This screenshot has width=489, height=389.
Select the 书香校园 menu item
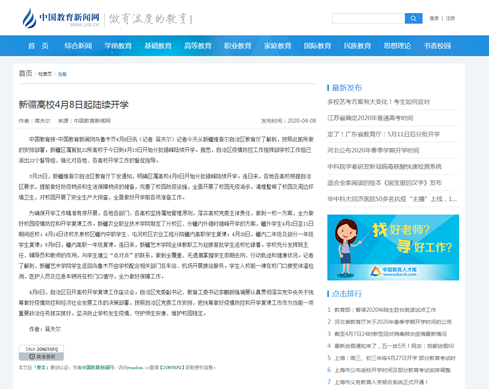point(437,46)
